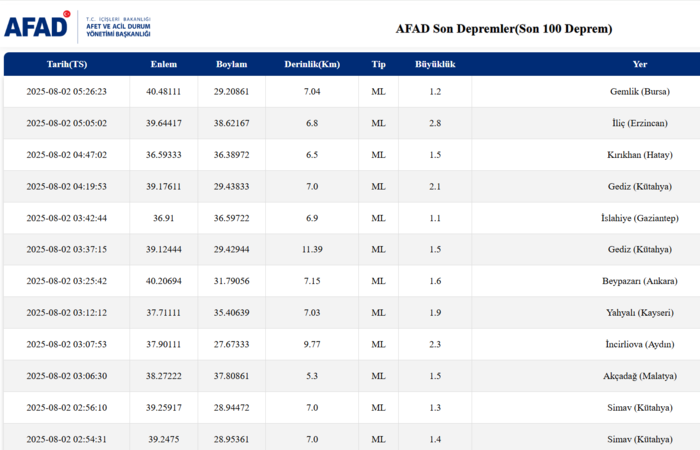Click the date 2025-08-02 03:06:30

pyautogui.click(x=67, y=376)
